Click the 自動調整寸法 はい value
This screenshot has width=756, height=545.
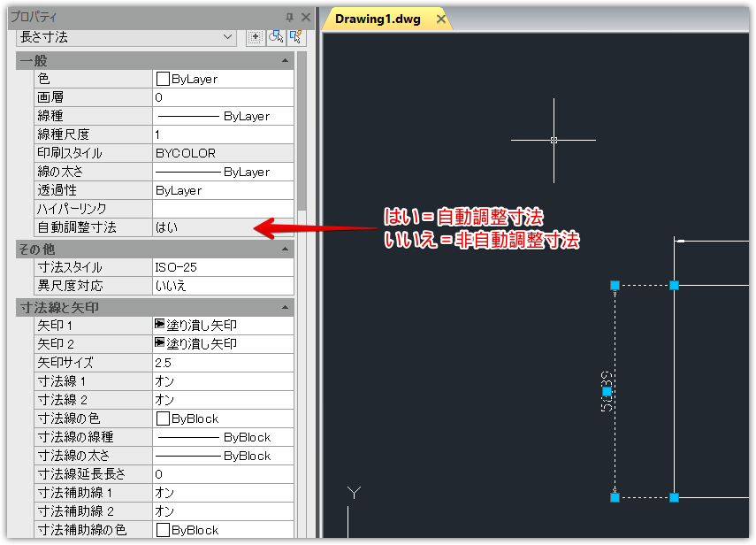click(x=223, y=227)
